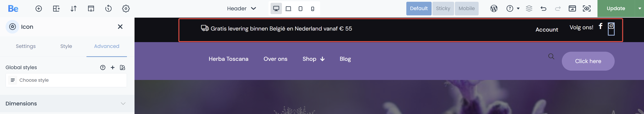Screen dimensions: 644x114
Task: Switch to the Style tab
Action: click(66, 46)
